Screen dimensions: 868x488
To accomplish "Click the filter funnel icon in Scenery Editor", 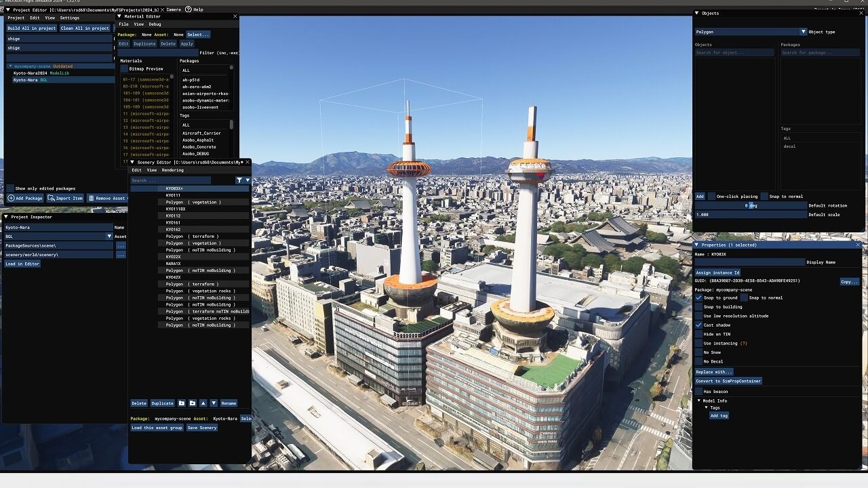I will point(239,180).
